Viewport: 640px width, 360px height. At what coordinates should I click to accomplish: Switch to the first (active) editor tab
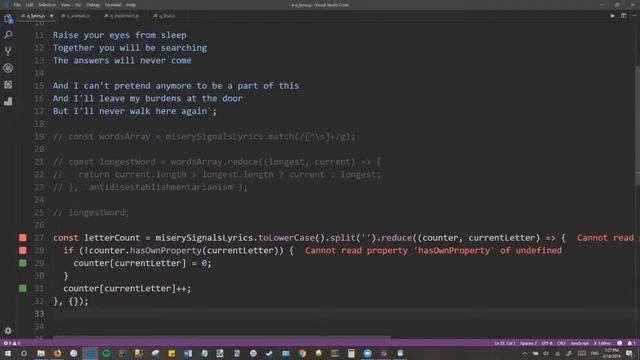[36, 16]
